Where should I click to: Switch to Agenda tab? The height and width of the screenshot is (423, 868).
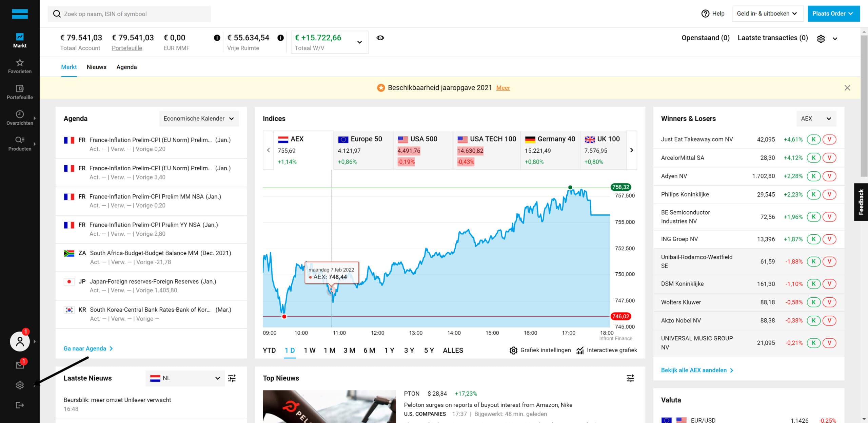tap(126, 67)
